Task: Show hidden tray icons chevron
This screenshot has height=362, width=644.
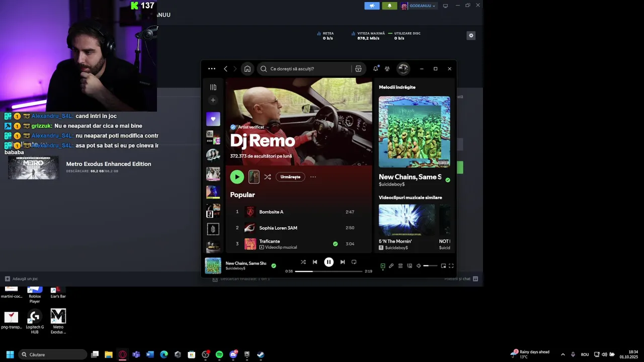Action: pos(562,354)
